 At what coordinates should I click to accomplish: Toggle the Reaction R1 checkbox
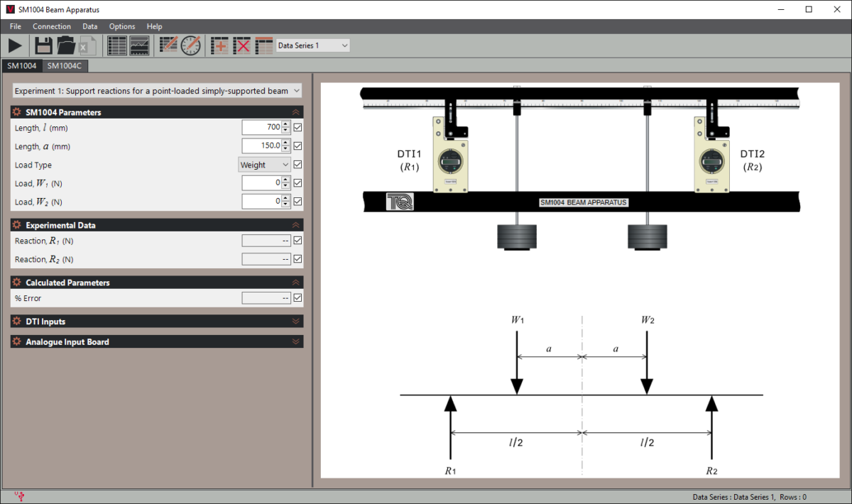[297, 241]
